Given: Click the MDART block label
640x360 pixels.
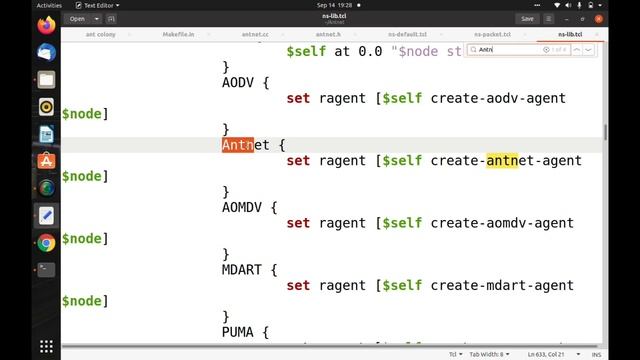Looking at the screenshot, I should click(242, 270).
